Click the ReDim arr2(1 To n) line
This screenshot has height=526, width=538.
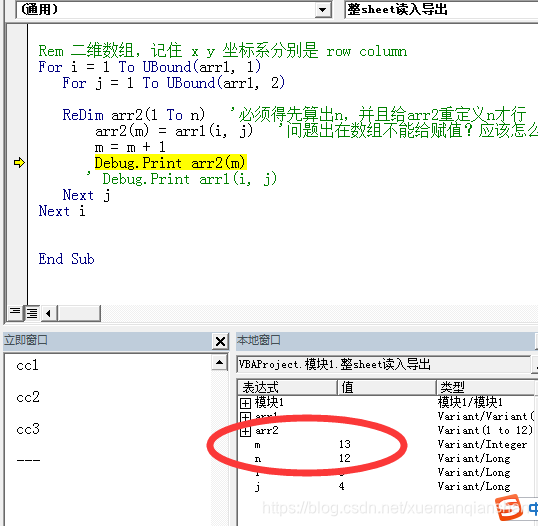click(x=134, y=115)
